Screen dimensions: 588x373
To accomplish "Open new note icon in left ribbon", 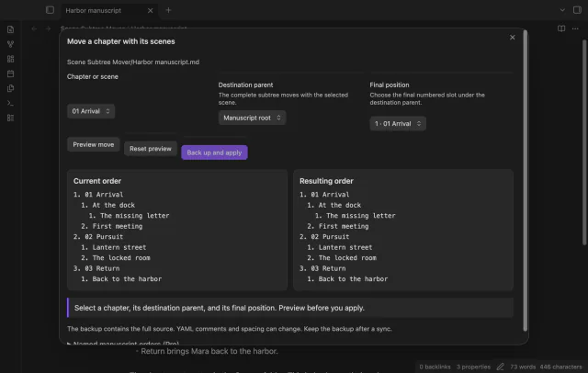I will coord(10,29).
